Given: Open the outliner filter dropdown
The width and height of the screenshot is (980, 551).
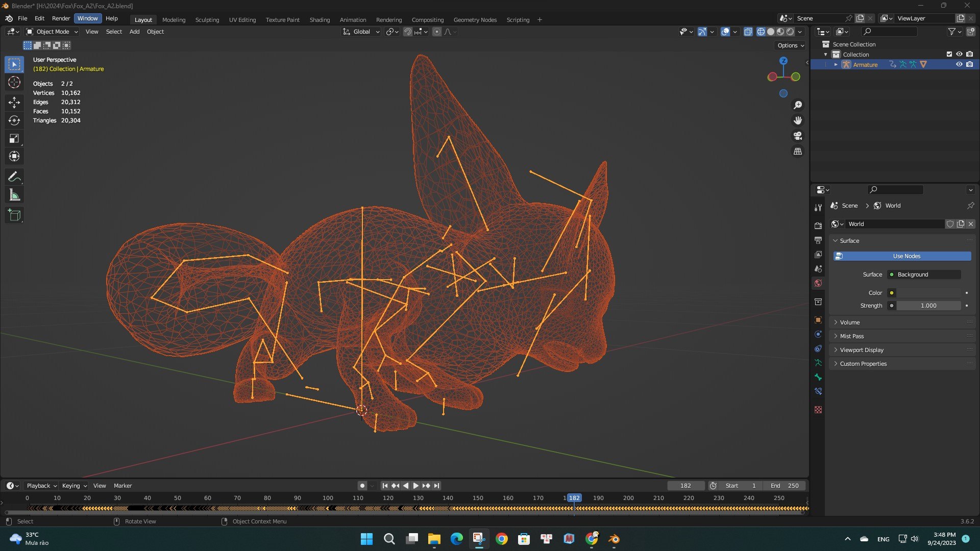Looking at the screenshot, I should (954, 32).
